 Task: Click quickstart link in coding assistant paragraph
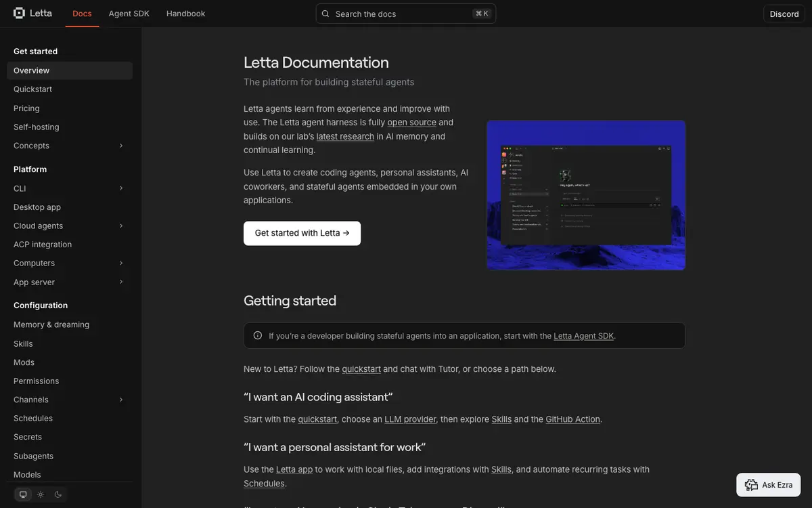pos(317,419)
